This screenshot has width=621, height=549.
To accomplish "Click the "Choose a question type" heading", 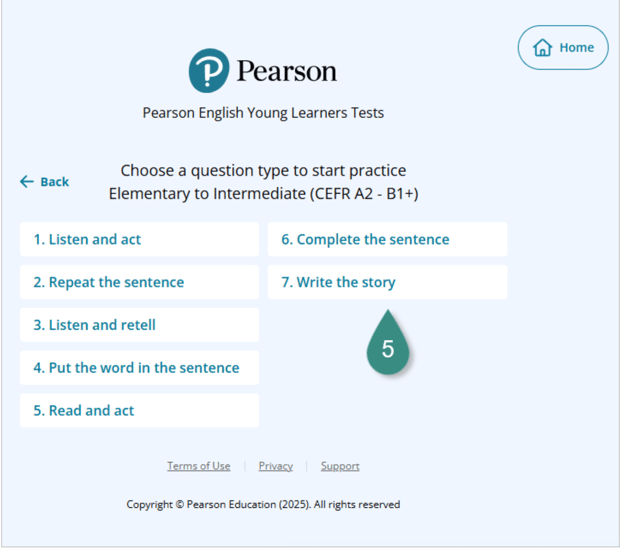I will [263, 171].
